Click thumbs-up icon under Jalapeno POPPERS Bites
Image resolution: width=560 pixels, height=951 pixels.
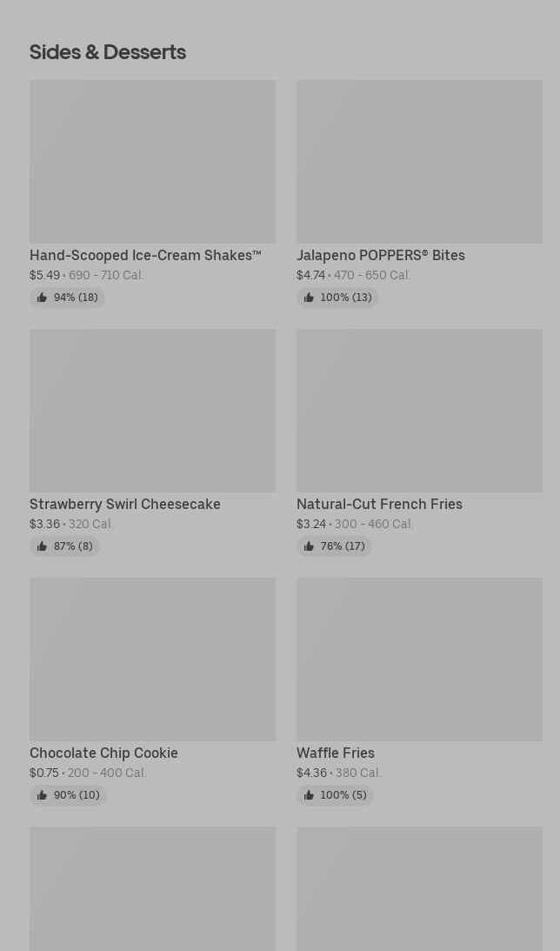click(309, 298)
